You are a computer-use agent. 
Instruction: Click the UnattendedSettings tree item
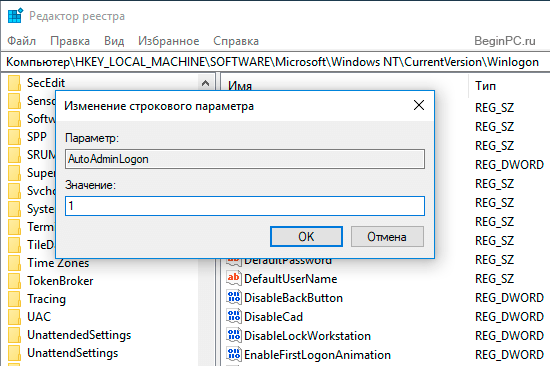79,335
